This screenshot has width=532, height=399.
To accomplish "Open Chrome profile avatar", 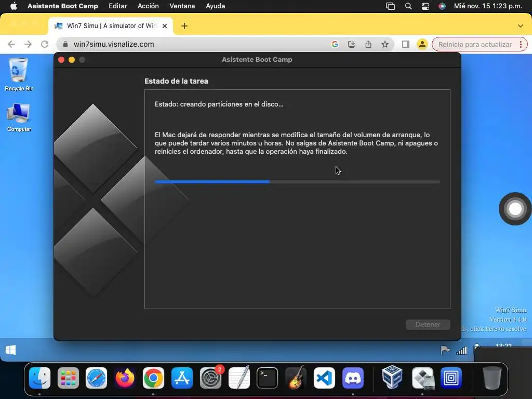I will click(422, 44).
